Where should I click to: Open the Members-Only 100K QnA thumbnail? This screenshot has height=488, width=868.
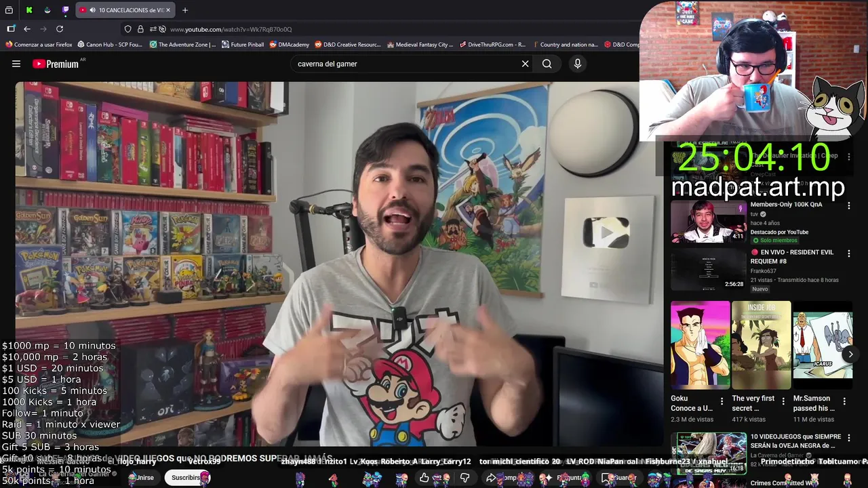pyautogui.click(x=709, y=222)
